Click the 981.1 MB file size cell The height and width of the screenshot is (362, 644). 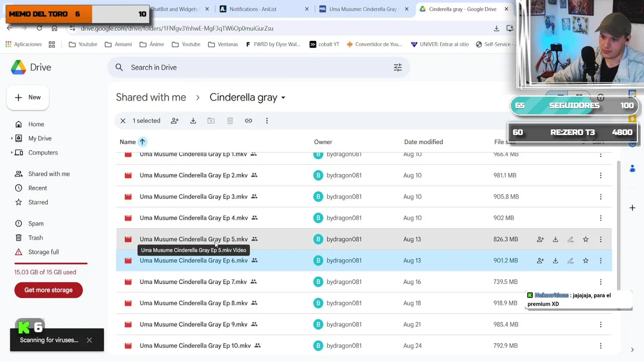[x=505, y=175]
